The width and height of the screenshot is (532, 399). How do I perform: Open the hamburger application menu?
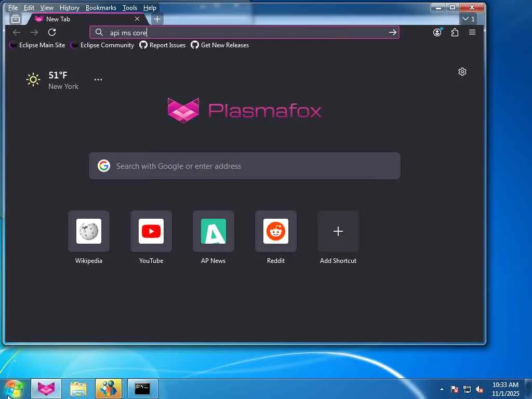click(472, 33)
